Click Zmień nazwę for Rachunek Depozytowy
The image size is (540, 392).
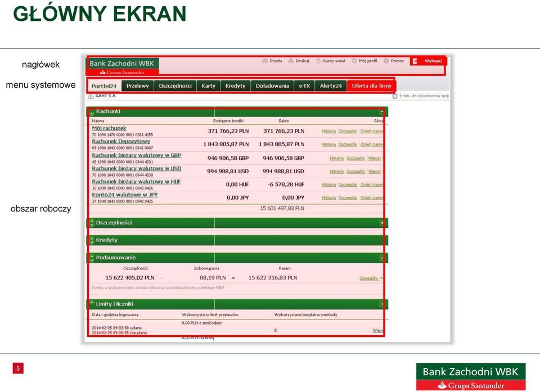pyautogui.click(x=372, y=145)
